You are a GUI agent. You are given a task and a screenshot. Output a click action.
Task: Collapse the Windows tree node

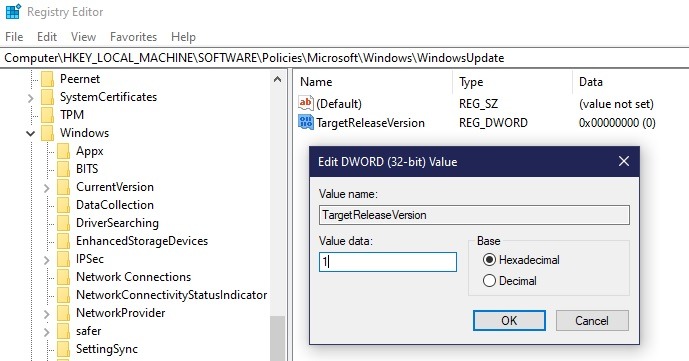pyautogui.click(x=30, y=133)
